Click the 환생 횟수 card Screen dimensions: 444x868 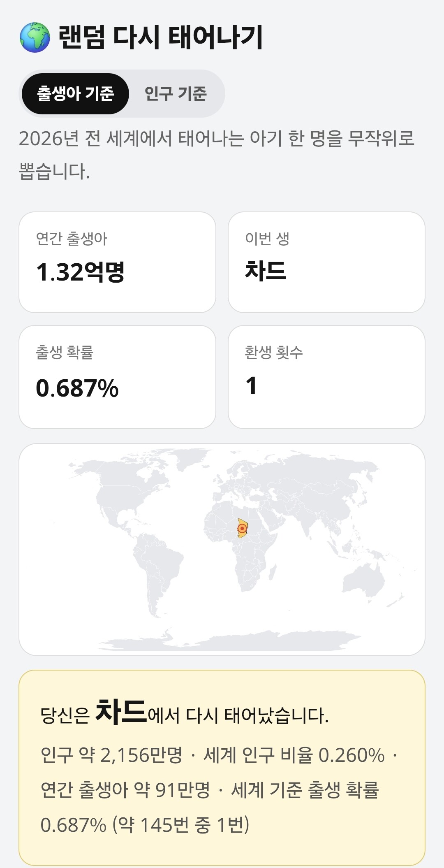(326, 377)
